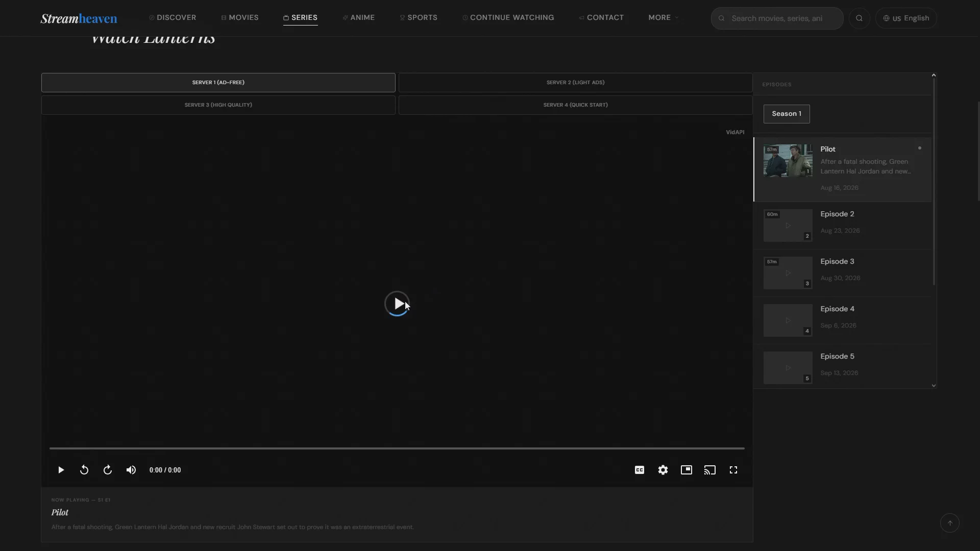Click the cast to device icon
Viewport: 980px width, 551px height.
point(710,470)
